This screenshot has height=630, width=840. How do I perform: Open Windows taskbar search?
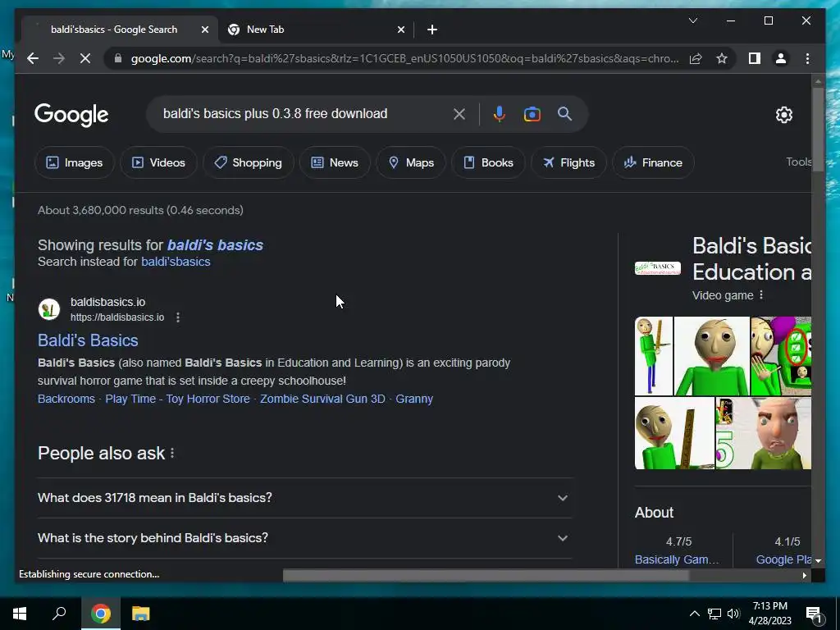59,614
